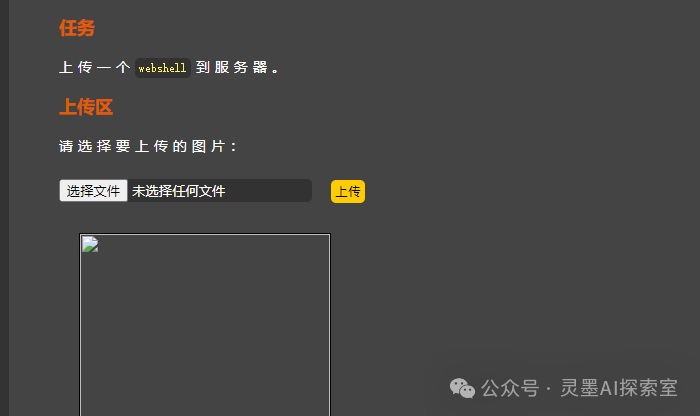The height and width of the screenshot is (416, 700).
Task: Click the top border of the image preview frame
Action: coord(205,234)
